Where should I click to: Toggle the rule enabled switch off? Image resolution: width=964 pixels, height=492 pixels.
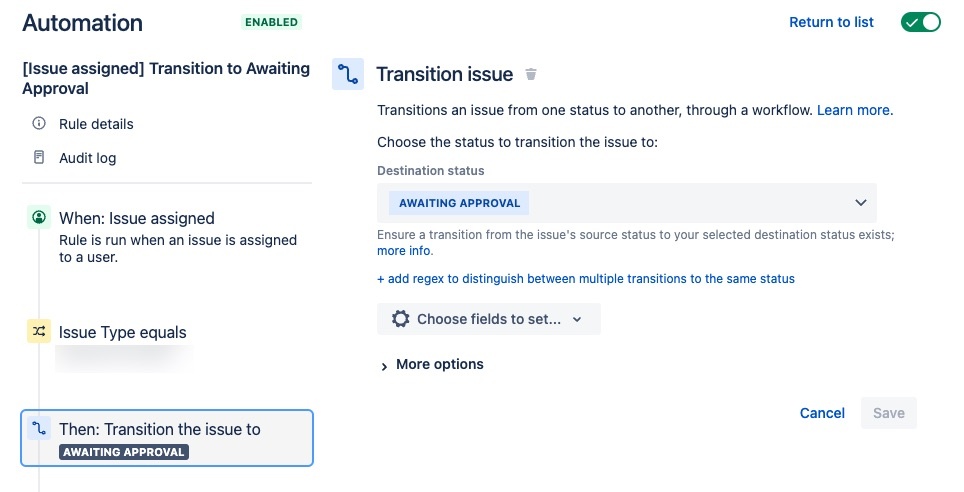point(920,22)
